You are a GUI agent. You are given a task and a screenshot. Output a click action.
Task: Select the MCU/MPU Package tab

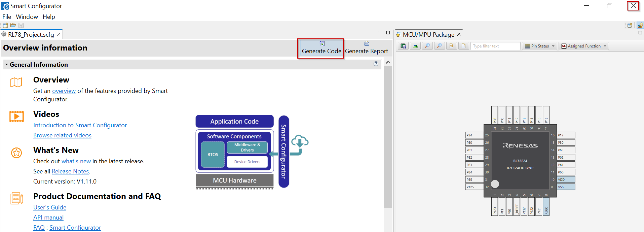coord(428,34)
